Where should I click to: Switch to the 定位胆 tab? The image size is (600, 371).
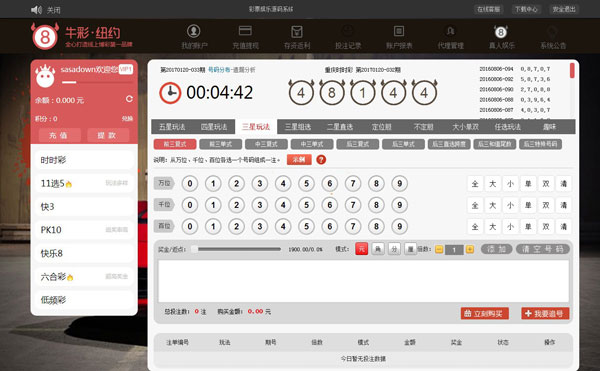coord(382,127)
